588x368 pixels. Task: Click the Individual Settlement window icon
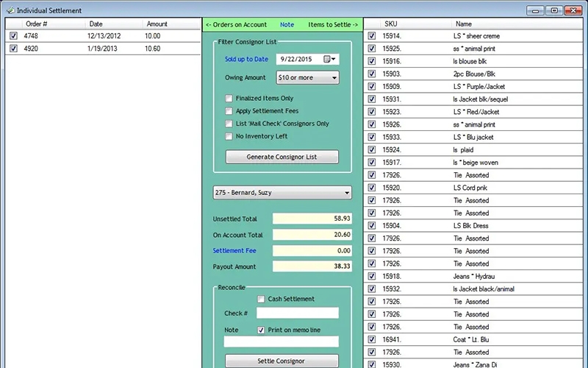[10, 10]
